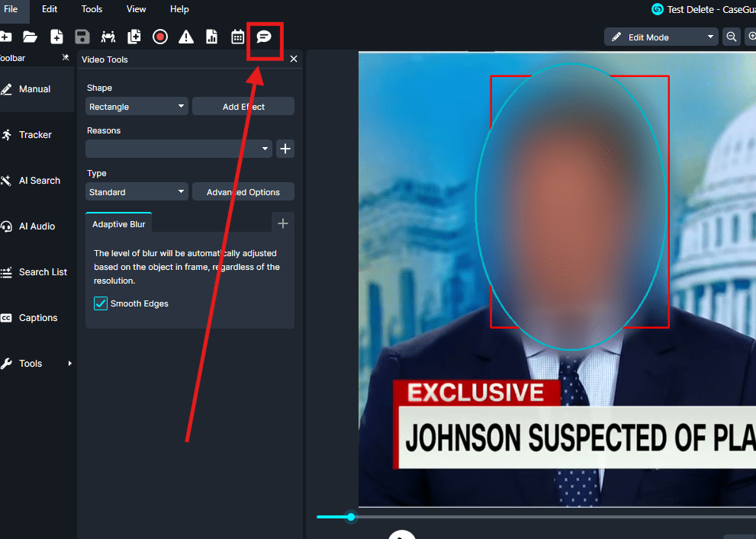The width and height of the screenshot is (756, 539).
Task: Select AI Search in the sidebar
Action: 39,181
